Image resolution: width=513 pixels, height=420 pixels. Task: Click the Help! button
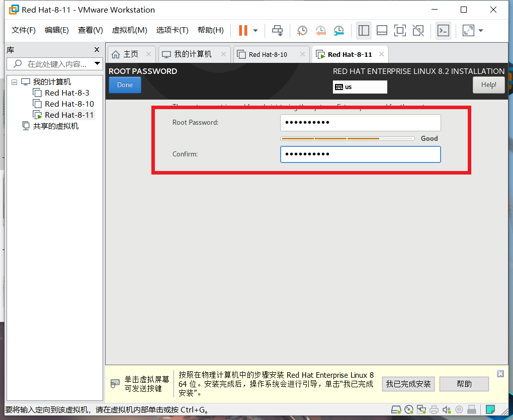click(x=488, y=85)
